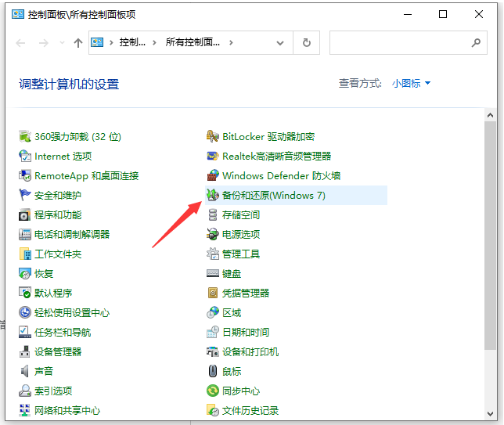
Task: Open 网络和共享中心 text link
Action: point(67,411)
